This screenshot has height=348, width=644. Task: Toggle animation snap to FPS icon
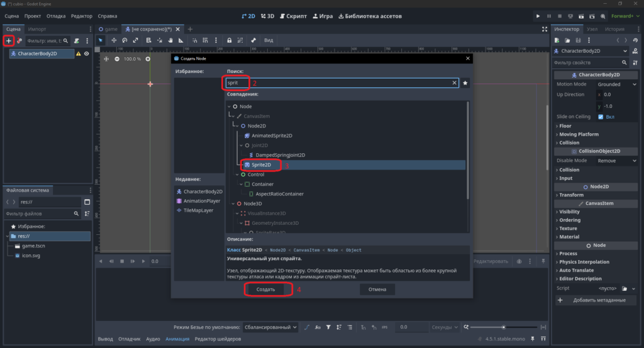coord(384,327)
